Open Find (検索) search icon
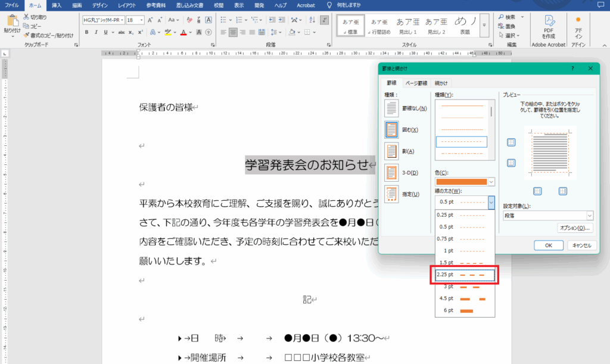Image resolution: width=610 pixels, height=364 pixels. click(501, 17)
